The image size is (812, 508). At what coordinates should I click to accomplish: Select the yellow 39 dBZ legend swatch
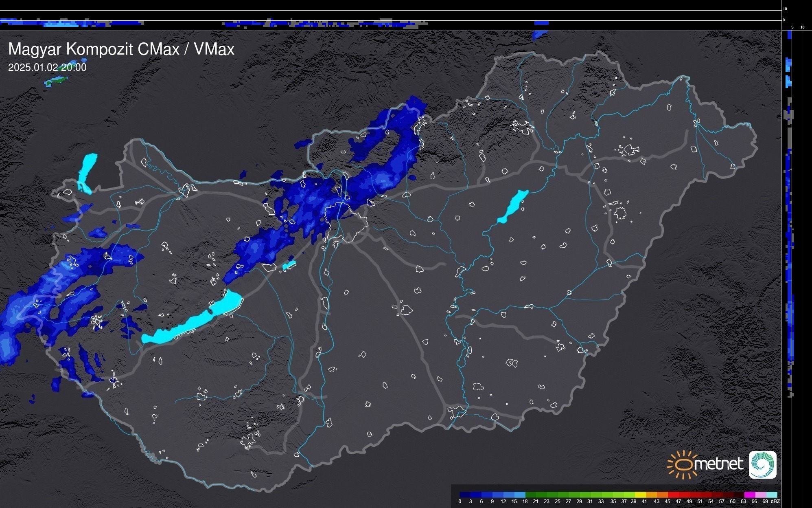click(x=640, y=495)
